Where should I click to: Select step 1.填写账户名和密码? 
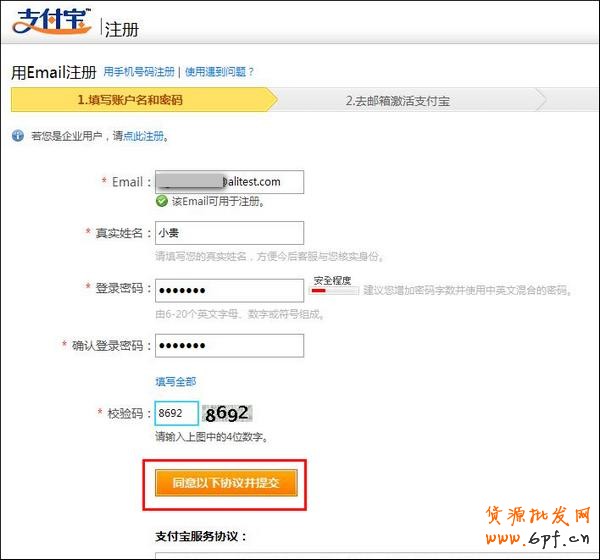(143, 100)
